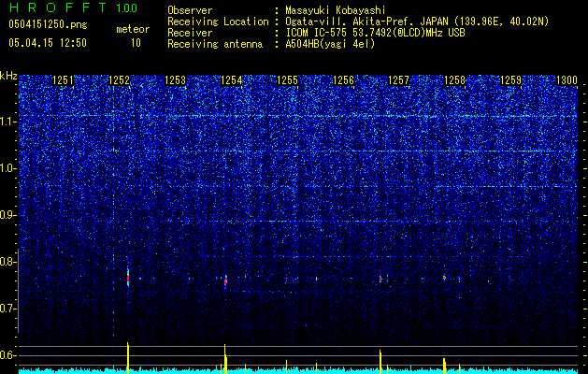Click the 1256 time axis label

tap(343, 79)
